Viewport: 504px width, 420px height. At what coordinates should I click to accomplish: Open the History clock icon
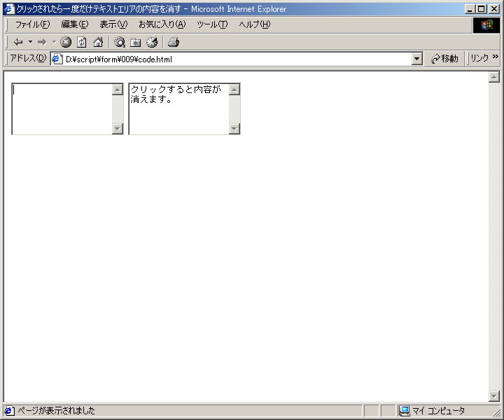click(152, 42)
